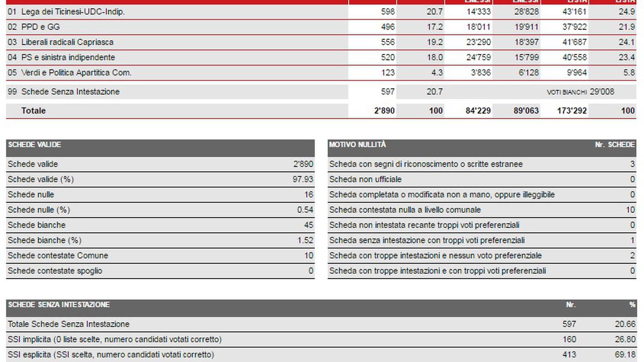Click value 556 in Liberali radicali row
The image size is (644, 362).
[x=387, y=42]
